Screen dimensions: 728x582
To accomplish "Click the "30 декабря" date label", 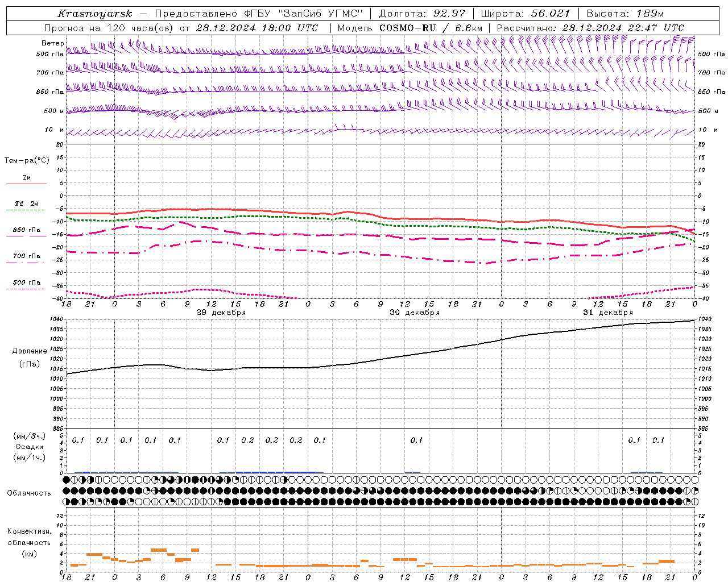I will [x=415, y=313].
